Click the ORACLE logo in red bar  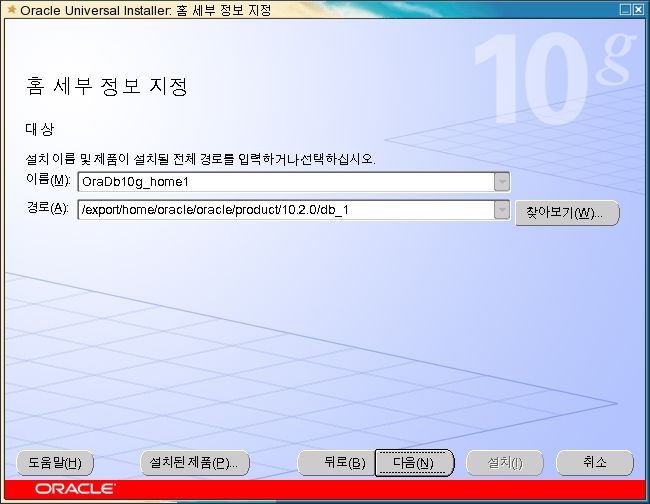tap(75, 489)
